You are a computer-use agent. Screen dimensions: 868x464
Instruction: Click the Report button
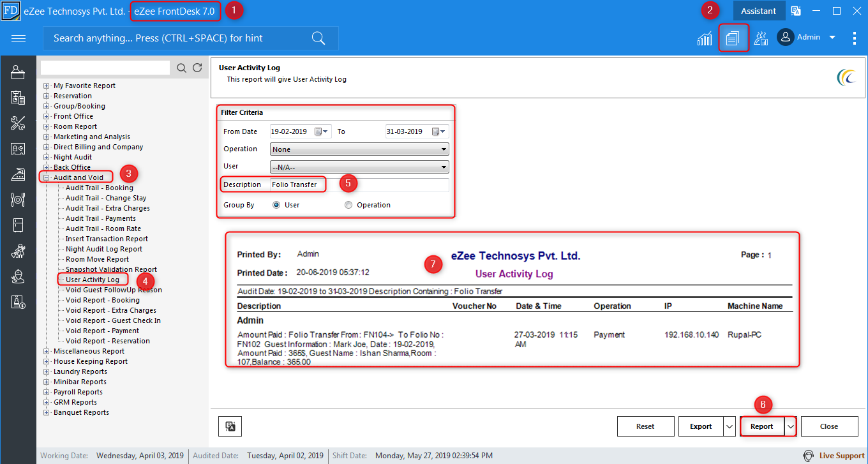click(x=762, y=426)
